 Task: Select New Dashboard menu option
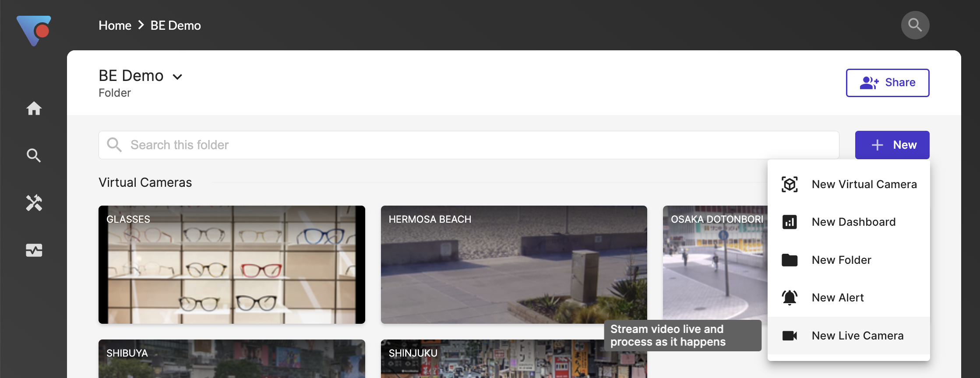pos(853,222)
